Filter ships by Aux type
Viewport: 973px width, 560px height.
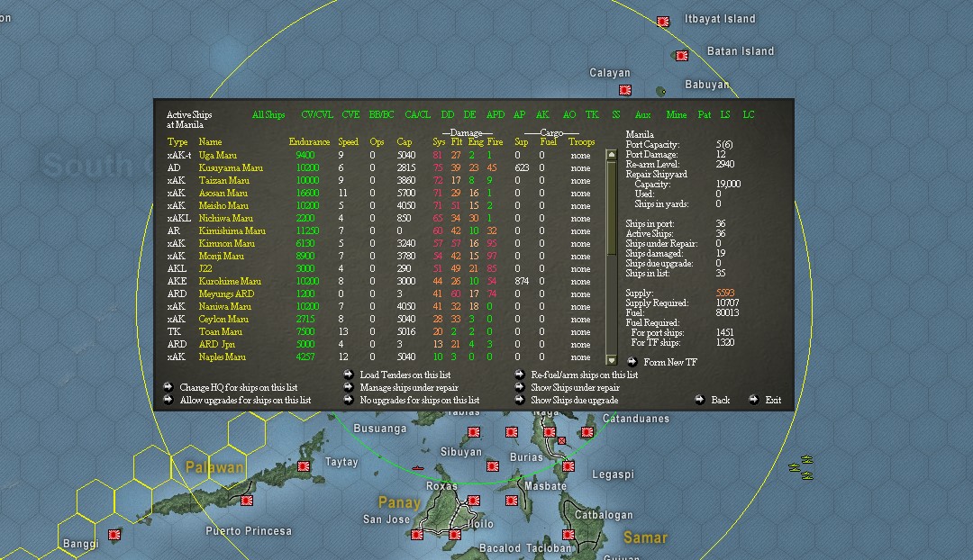[x=643, y=114]
